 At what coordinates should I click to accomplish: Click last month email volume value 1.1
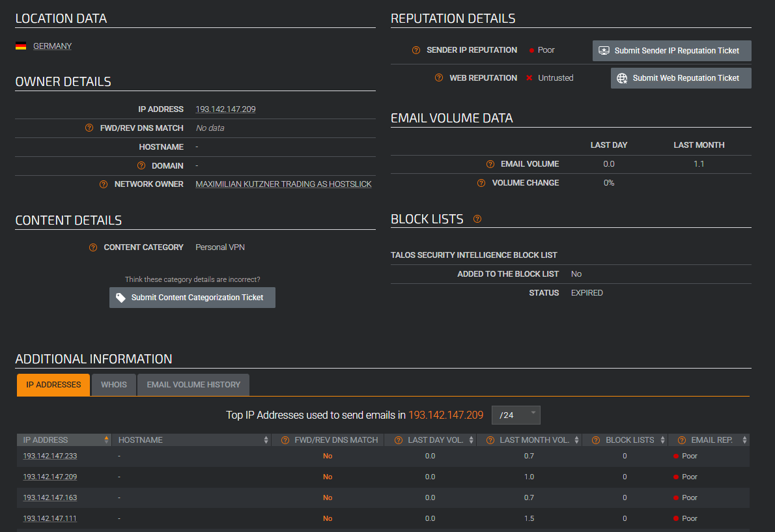click(698, 164)
